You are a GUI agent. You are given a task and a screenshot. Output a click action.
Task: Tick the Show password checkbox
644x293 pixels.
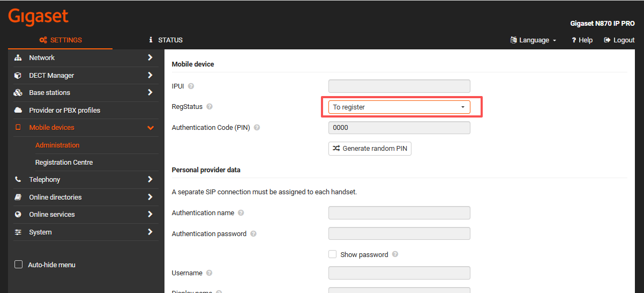tap(333, 254)
